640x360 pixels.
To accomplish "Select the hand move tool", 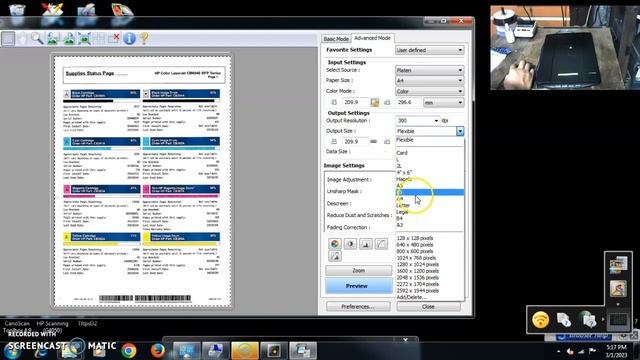I will (22, 38).
